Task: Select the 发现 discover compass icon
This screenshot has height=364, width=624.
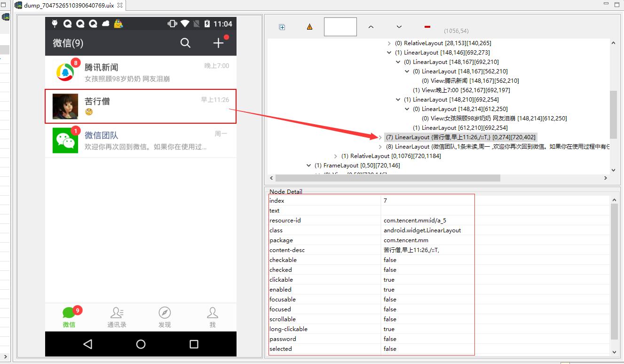Action: point(165,313)
